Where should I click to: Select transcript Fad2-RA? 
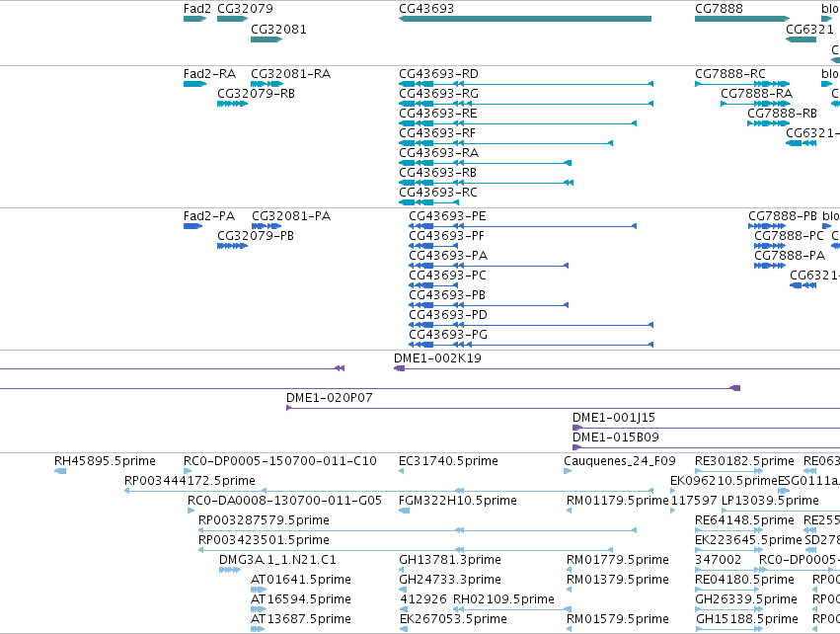coord(194,84)
